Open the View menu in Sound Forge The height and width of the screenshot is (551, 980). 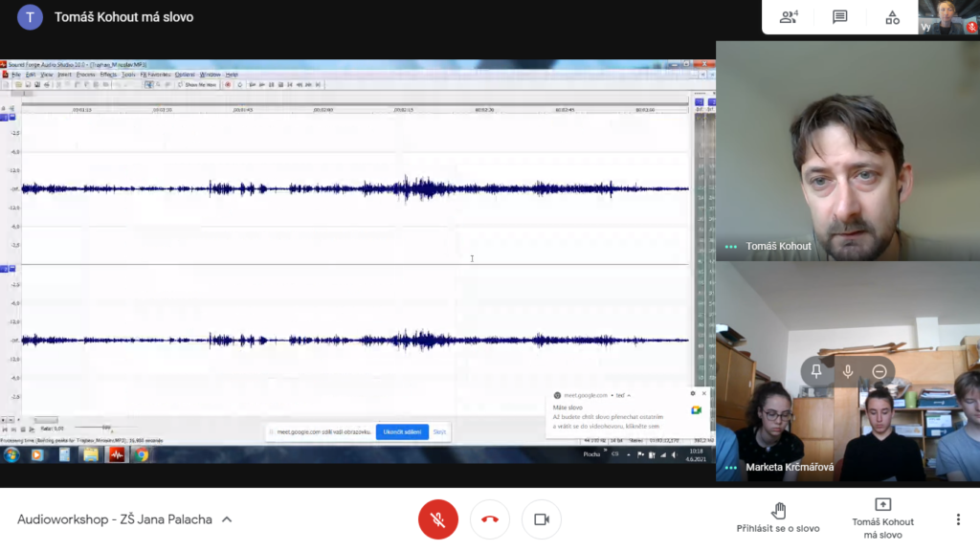point(46,75)
